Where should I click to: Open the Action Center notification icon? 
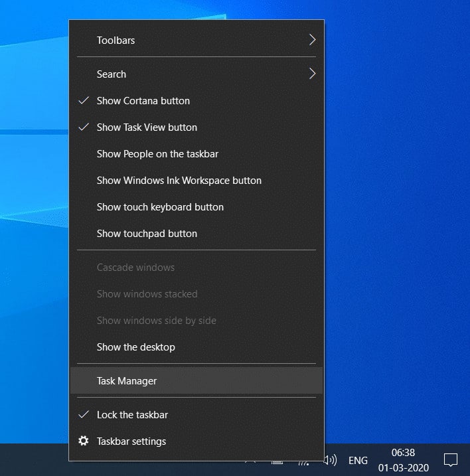tap(451, 460)
